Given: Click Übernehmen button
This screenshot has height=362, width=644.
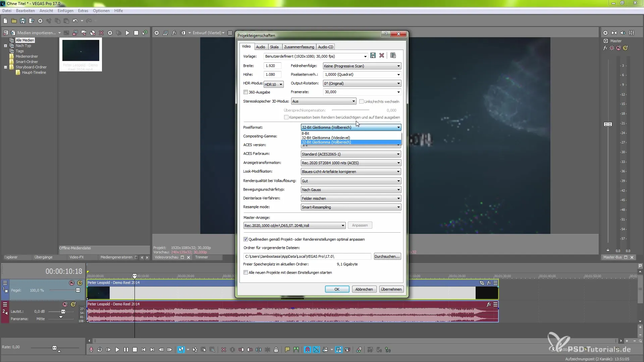Looking at the screenshot, I should coord(391,289).
